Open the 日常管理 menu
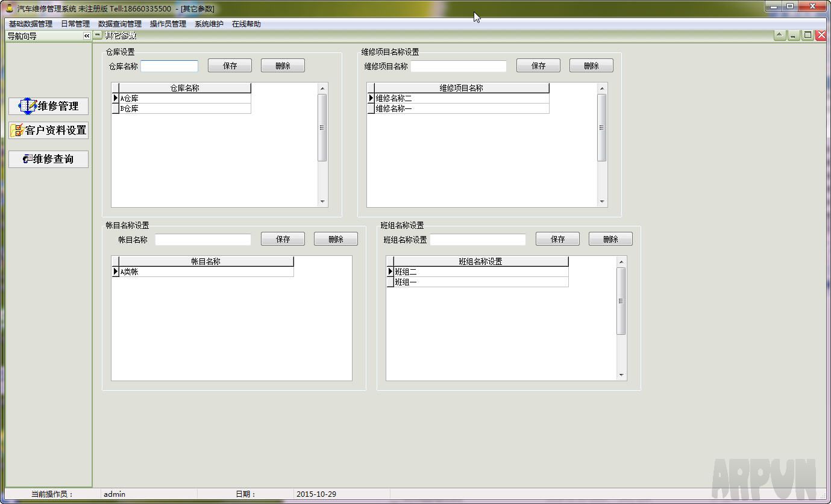 tap(75, 24)
